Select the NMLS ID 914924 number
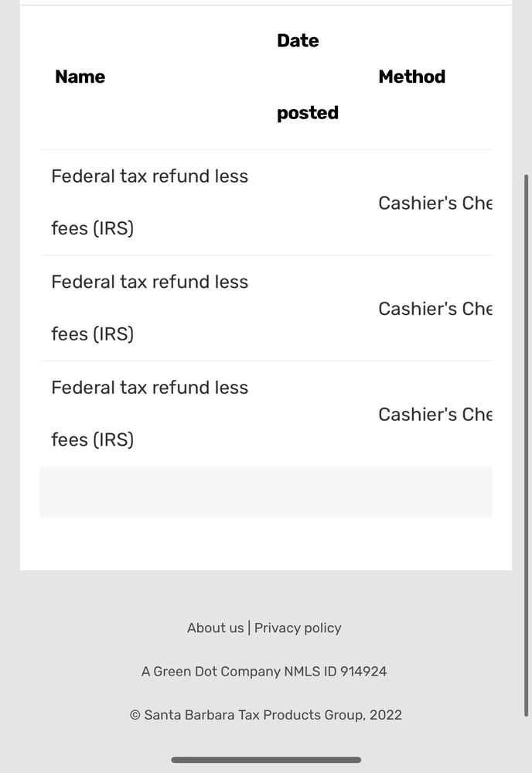This screenshot has height=773, width=532. (336, 672)
